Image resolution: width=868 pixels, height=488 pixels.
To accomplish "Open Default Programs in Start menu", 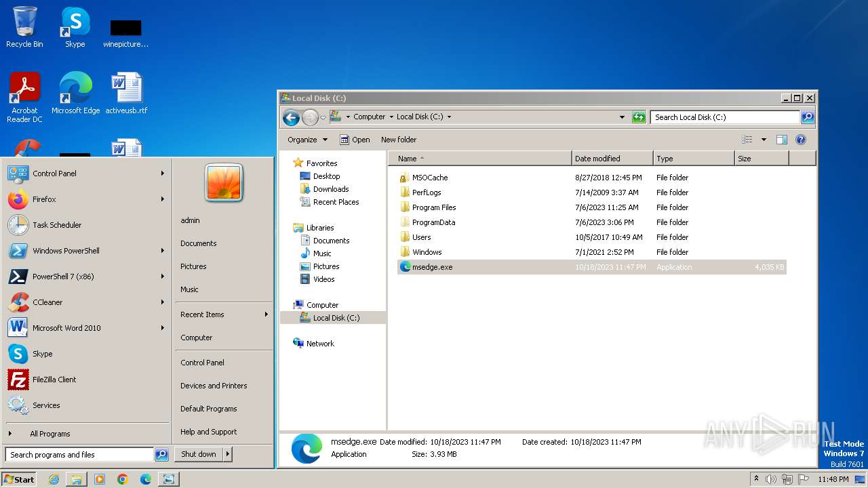I will [x=209, y=409].
